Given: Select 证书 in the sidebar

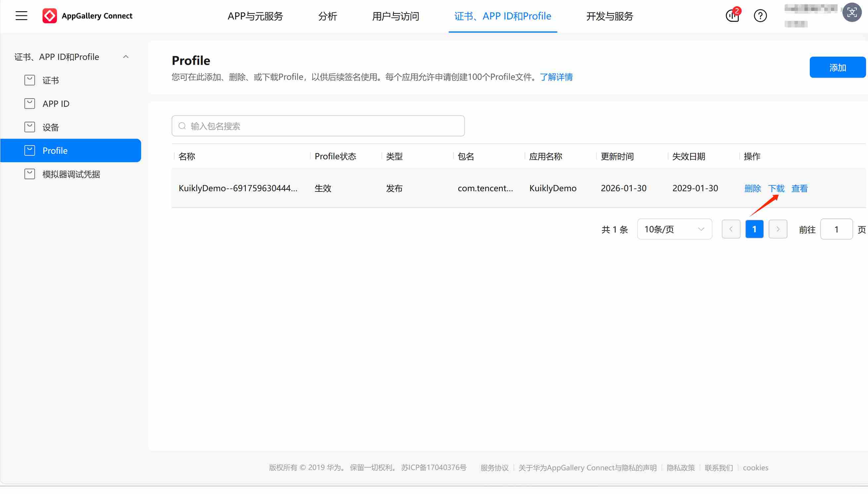Looking at the screenshot, I should (x=51, y=80).
